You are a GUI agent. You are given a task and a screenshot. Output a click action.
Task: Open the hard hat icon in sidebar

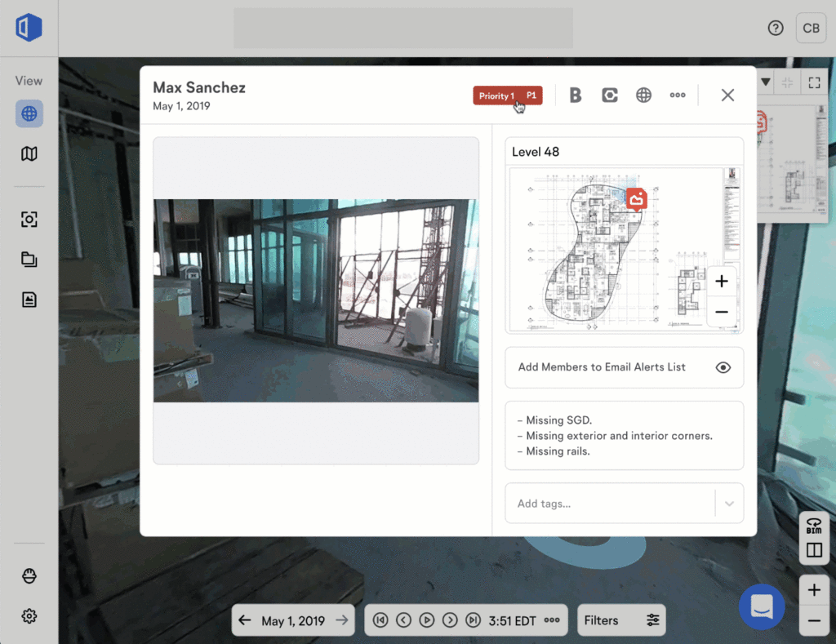[x=29, y=576]
